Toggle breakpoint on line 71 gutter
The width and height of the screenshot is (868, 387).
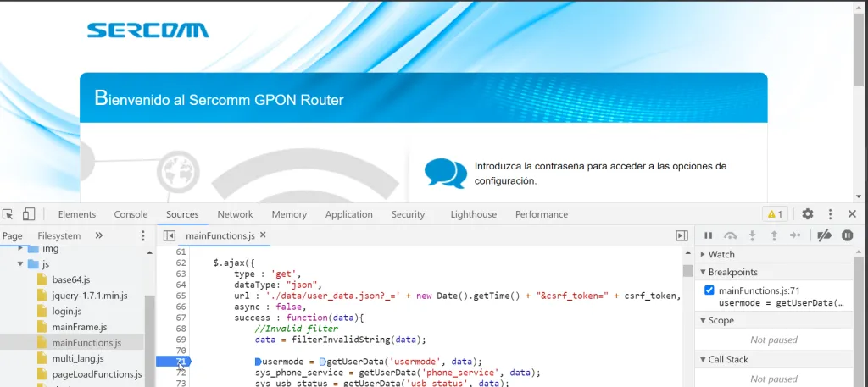pyautogui.click(x=173, y=362)
